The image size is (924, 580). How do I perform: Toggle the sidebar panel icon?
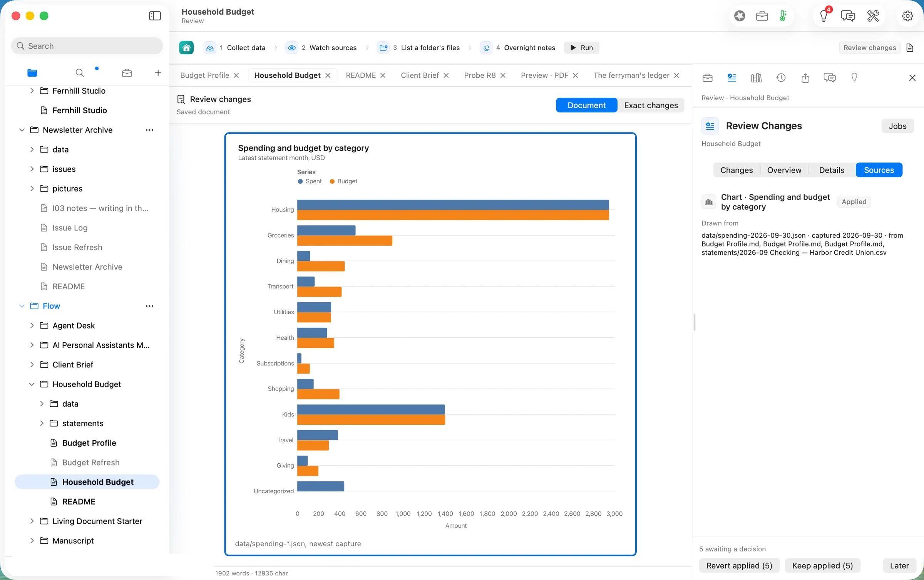[155, 16]
